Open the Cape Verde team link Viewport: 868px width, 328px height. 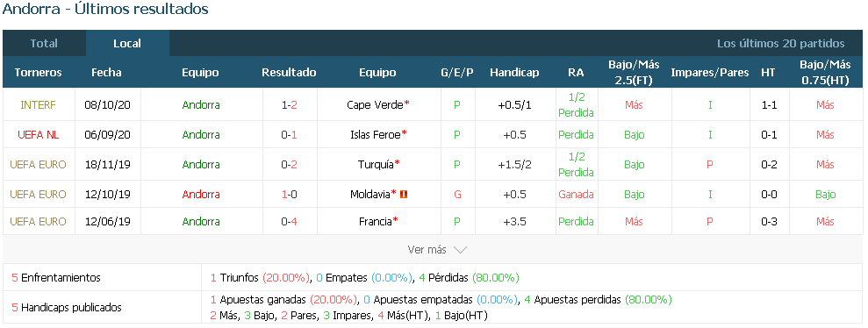374,104
